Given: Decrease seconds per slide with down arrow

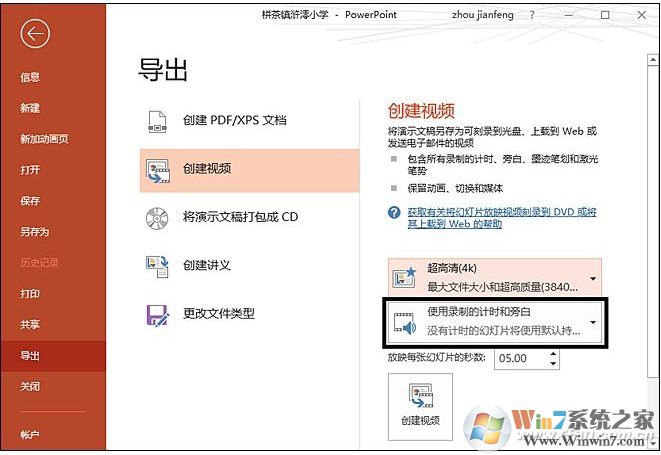Looking at the screenshot, I should (553, 363).
